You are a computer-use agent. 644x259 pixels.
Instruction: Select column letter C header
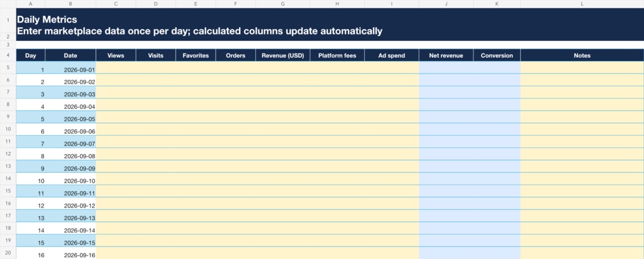point(116,4)
